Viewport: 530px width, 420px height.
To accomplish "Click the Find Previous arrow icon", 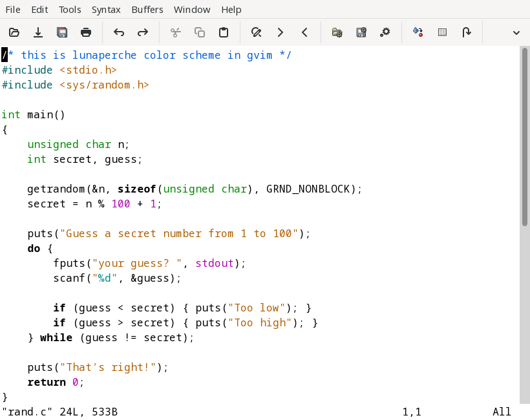I will [304, 32].
